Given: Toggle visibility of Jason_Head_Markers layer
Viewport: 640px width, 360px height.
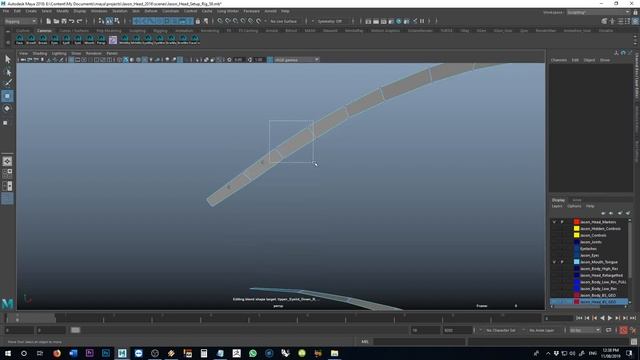Looking at the screenshot, I should point(554,222).
